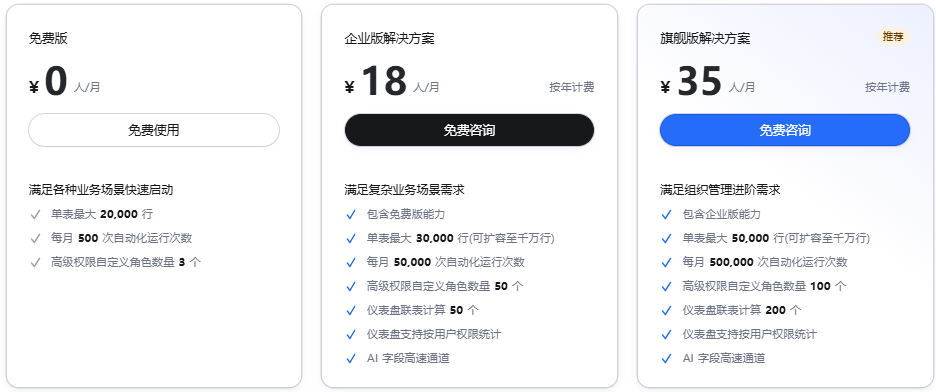936x392 pixels.
Task: Click checkmark beside 仪表盘联表计算 50 个
Action: click(x=351, y=310)
